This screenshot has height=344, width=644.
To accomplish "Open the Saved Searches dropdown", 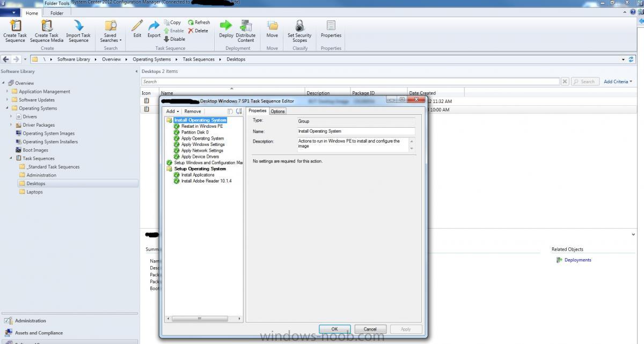I will (111, 31).
